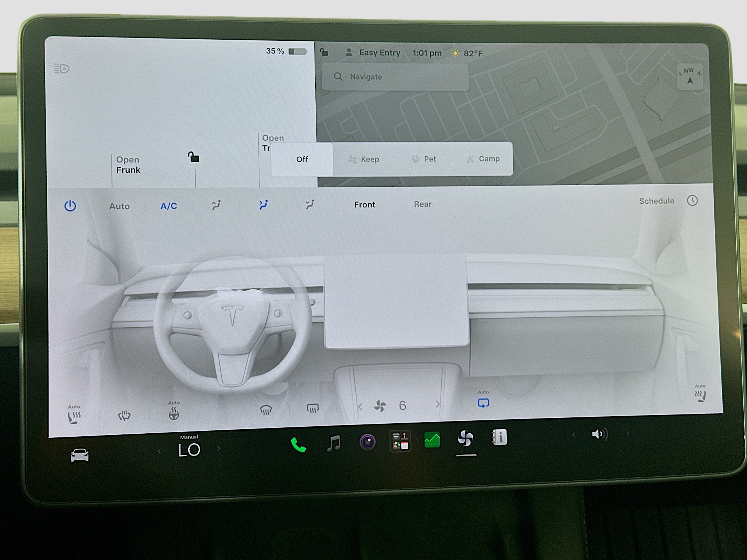Tap the status bar lock icon
The width and height of the screenshot is (747, 560).
point(324,52)
